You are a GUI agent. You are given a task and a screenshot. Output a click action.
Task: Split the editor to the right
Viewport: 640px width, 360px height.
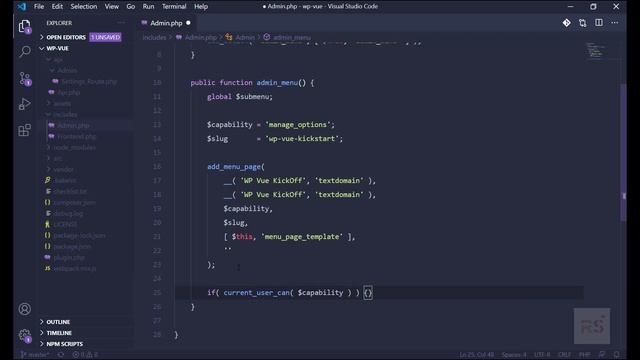pos(599,23)
